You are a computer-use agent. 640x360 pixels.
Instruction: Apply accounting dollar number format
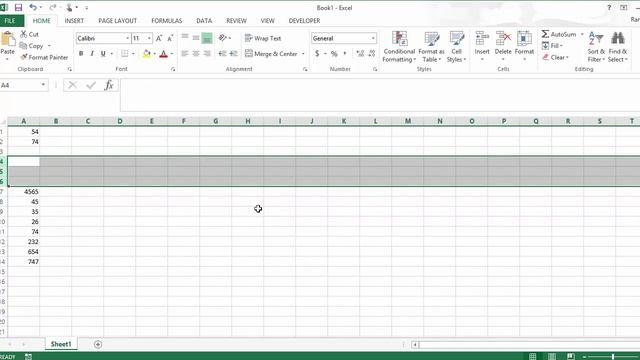(x=317, y=53)
